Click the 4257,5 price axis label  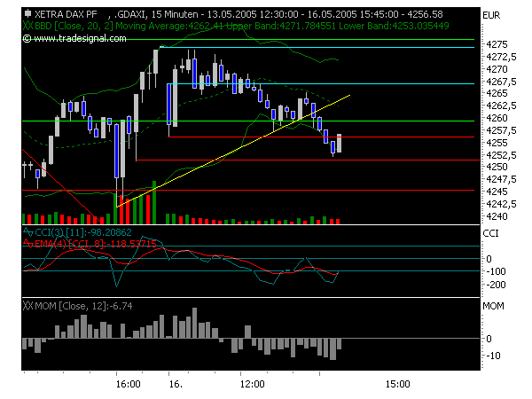(501, 130)
